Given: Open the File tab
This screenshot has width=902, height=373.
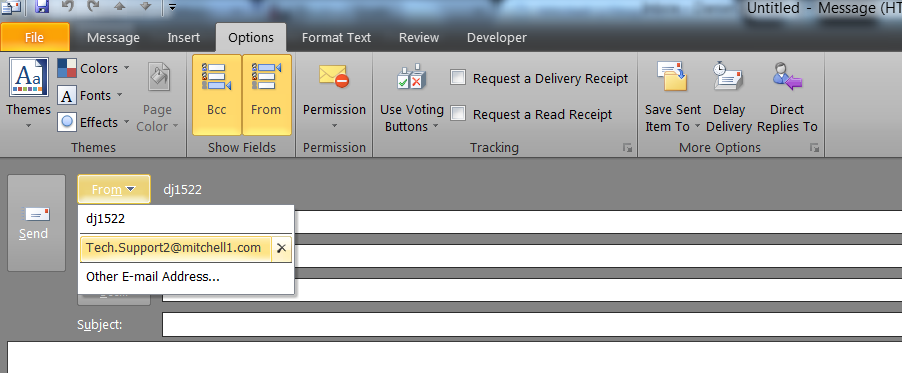Looking at the screenshot, I should tap(35, 37).
